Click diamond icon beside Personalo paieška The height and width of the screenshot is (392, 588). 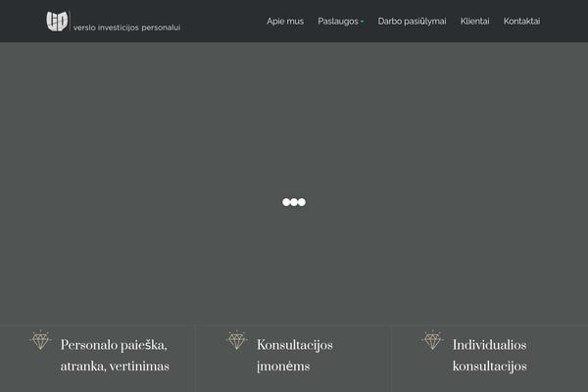coord(40,340)
